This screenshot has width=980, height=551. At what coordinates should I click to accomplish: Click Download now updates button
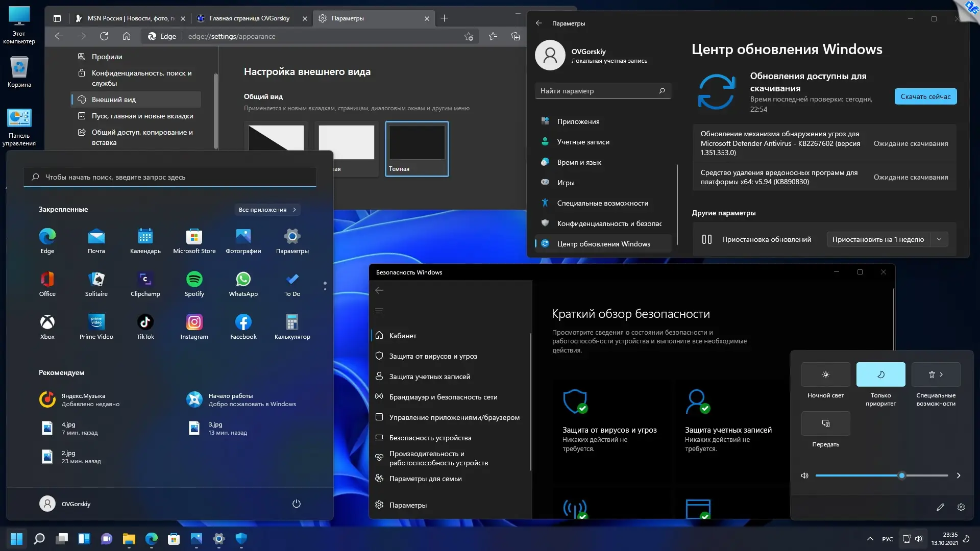925,96
